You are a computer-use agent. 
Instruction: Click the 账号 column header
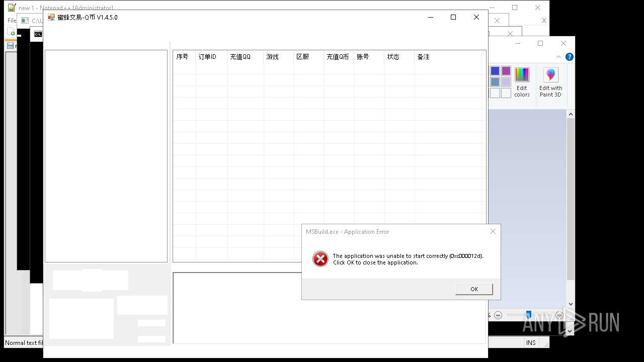(x=369, y=57)
